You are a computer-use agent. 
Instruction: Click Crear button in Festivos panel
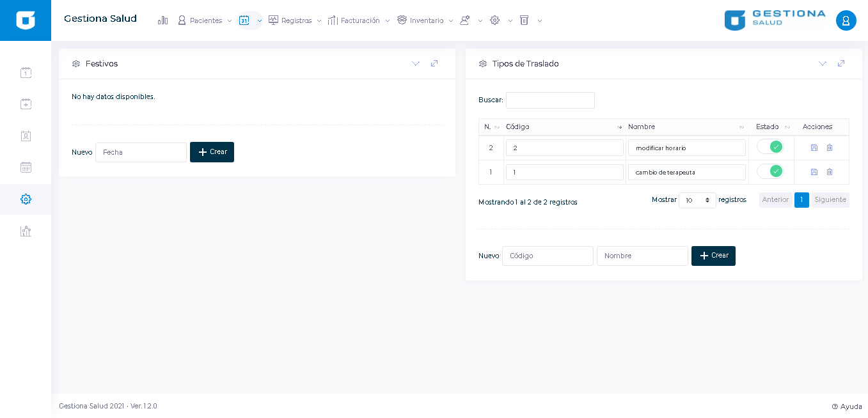pyautogui.click(x=212, y=152)
